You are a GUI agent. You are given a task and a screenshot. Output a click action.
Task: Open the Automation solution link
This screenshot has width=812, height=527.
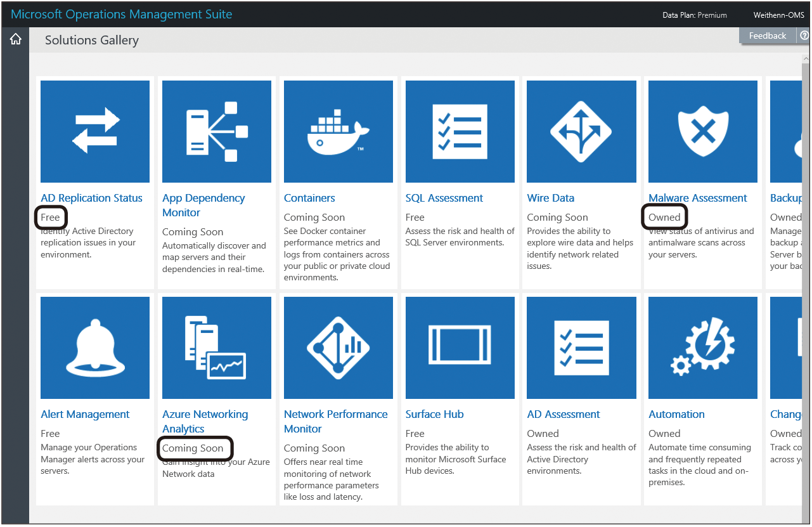point(676,414)
